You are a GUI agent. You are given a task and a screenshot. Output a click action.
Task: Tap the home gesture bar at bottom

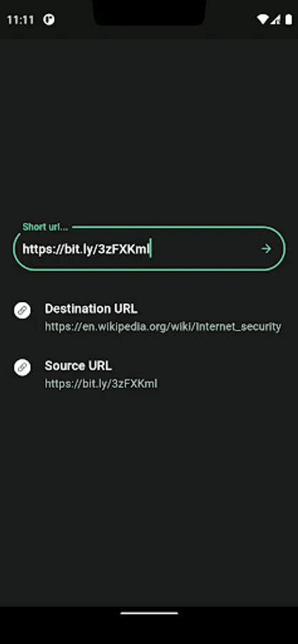(149, 613)
